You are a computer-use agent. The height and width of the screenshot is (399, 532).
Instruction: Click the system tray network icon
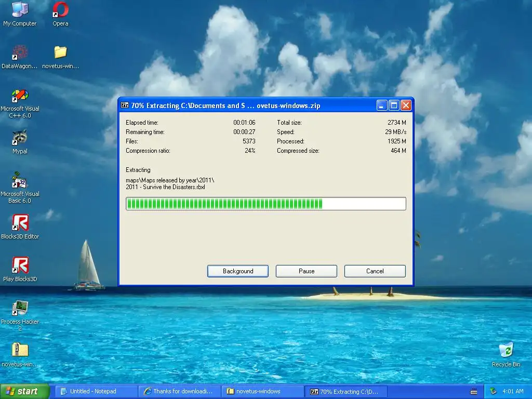click(494, 391)
